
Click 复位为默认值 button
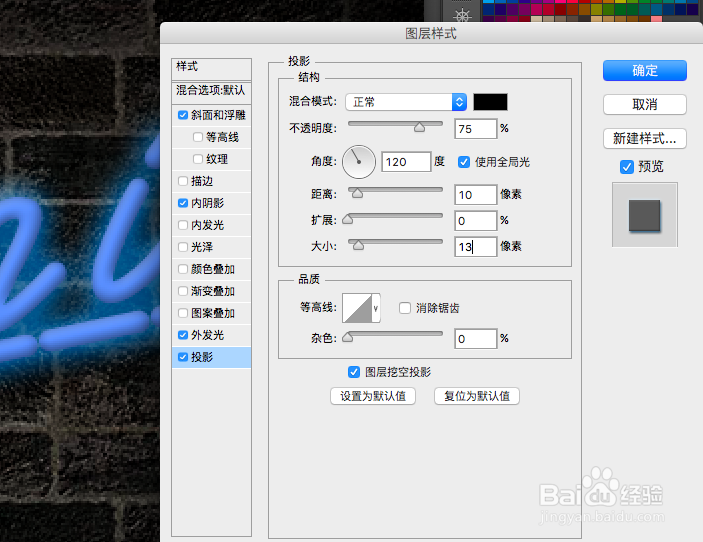[477, 396]
